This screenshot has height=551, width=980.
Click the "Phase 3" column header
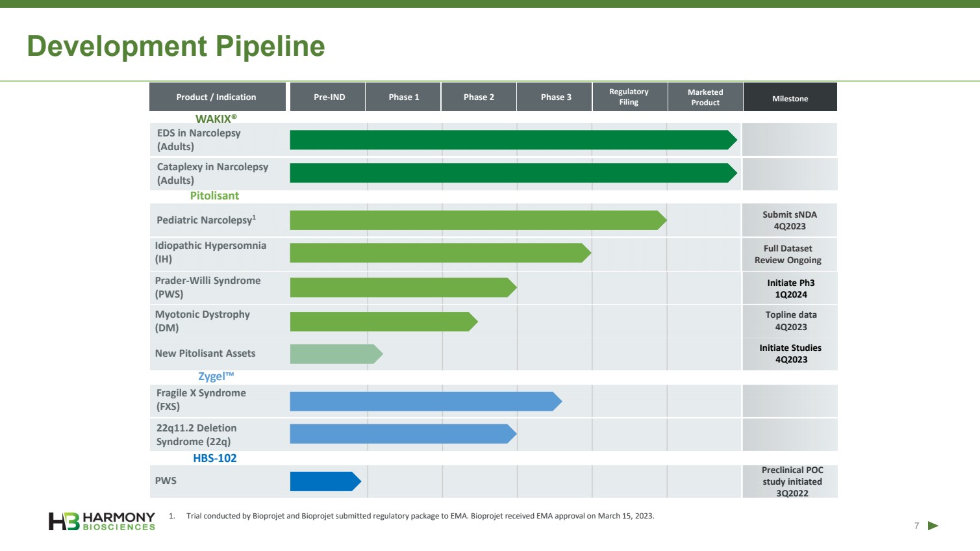point(555,97)
